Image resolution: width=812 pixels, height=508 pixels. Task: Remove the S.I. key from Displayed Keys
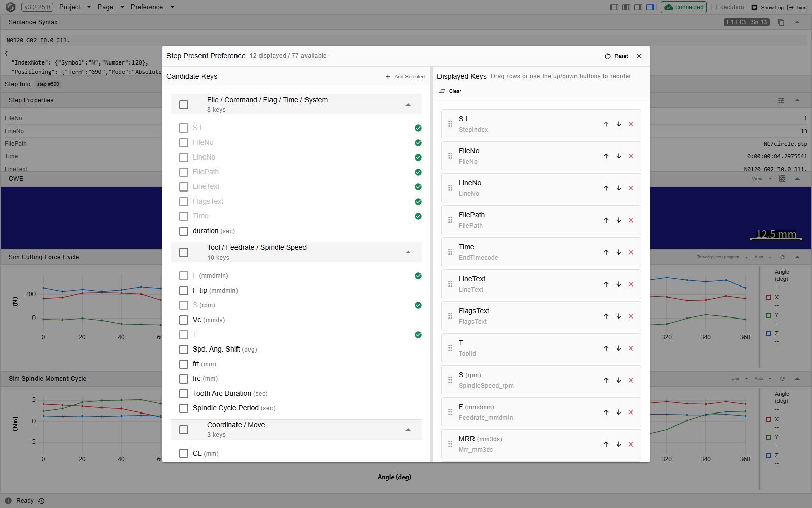[631, 124]
